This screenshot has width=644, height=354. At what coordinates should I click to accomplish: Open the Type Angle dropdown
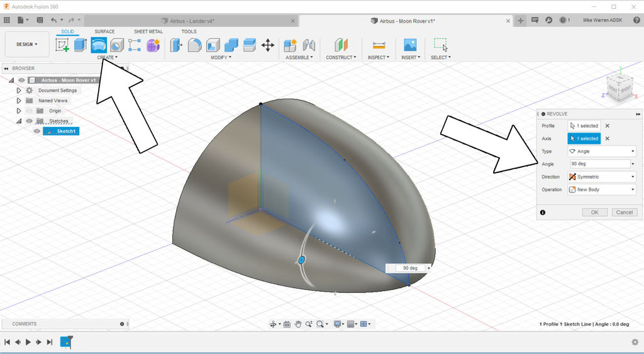click(x=602, y=151)
